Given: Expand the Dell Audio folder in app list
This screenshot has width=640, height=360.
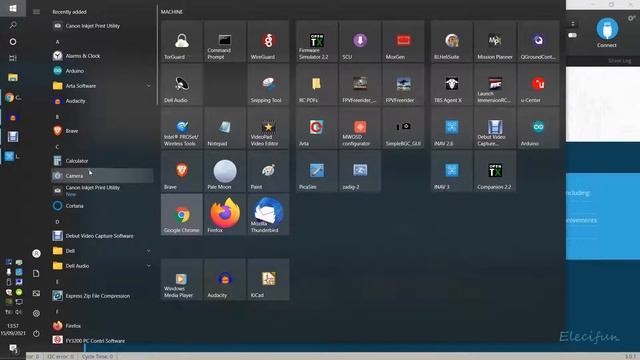Looking at the screenshot, I should click(102, 266).
